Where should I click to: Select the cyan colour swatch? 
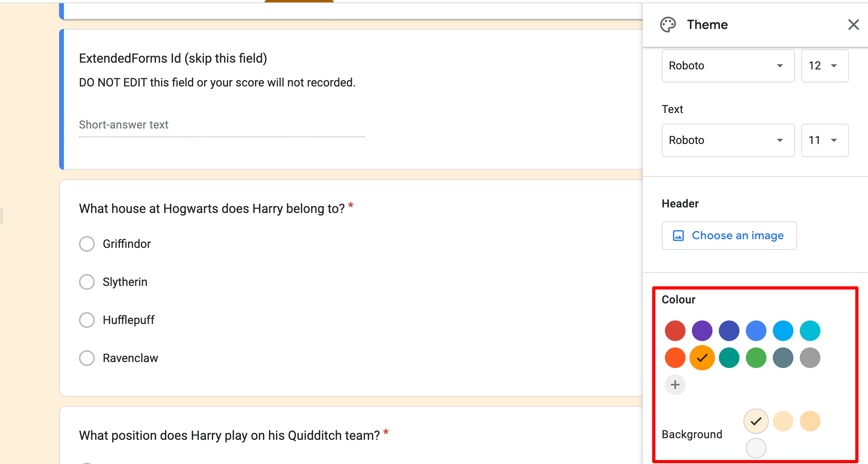(810, 331)
